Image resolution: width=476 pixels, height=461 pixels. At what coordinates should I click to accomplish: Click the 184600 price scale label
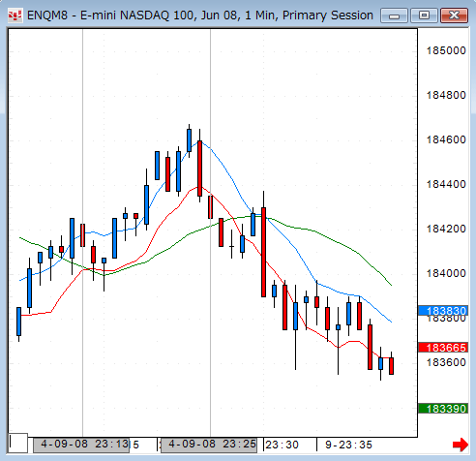(446, 139)
